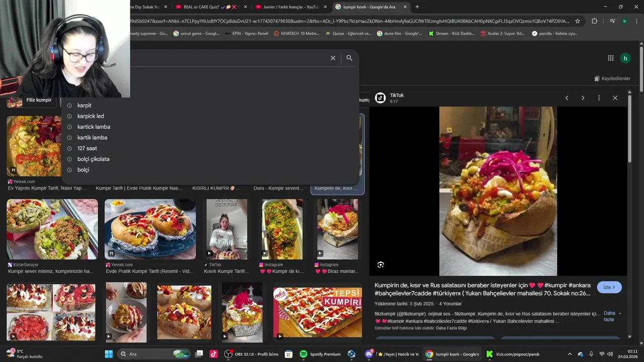Image resolution: width=644 pixels, height=362 pixels.
Task: Click history clock icon beside '127 saat'
Action: (69, 148)
